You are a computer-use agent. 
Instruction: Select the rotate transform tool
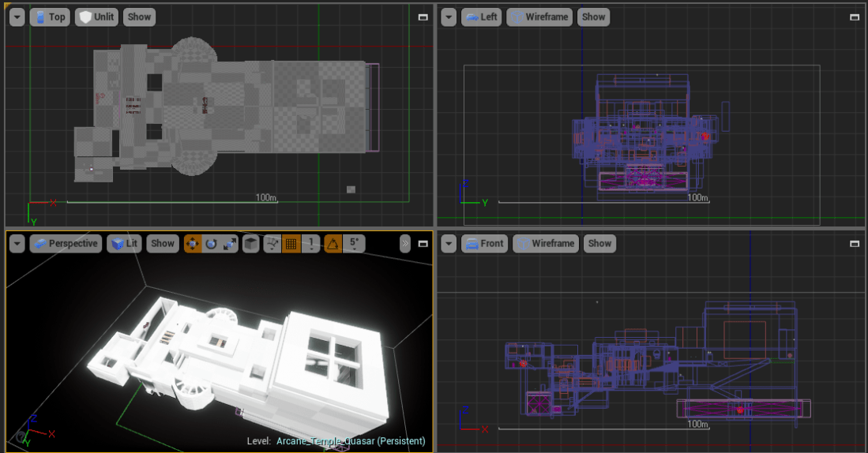click(211, 243)
